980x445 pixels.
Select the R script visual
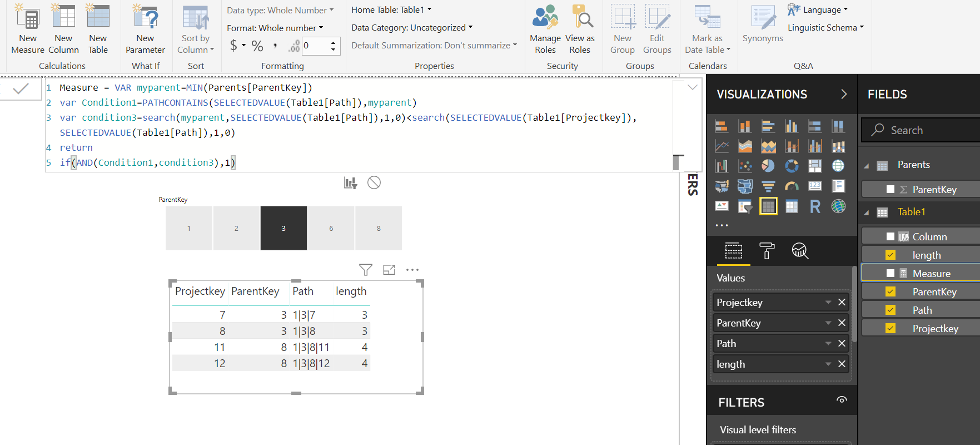point(815,206)
